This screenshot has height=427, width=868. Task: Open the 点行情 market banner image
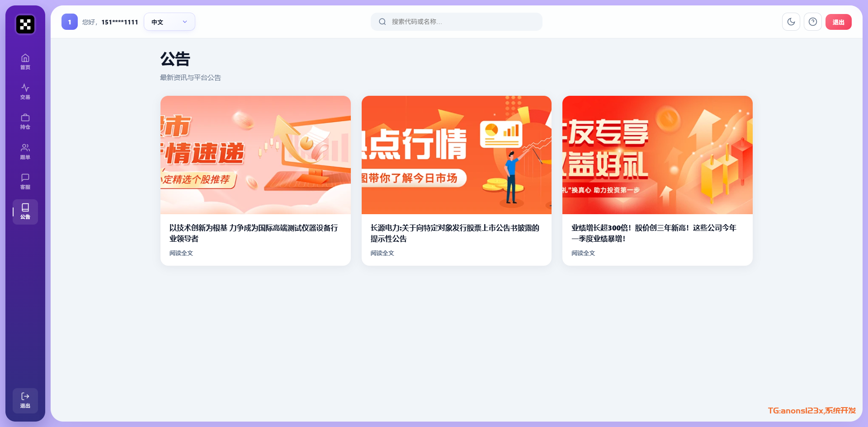(x=456, y=155)
